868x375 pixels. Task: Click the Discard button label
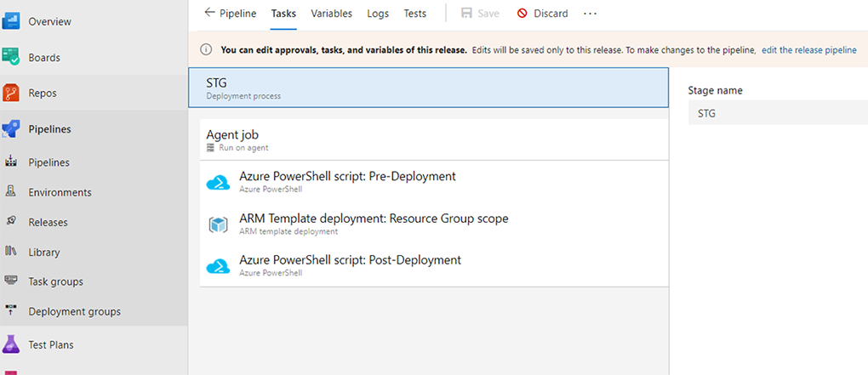pos(551,14)
